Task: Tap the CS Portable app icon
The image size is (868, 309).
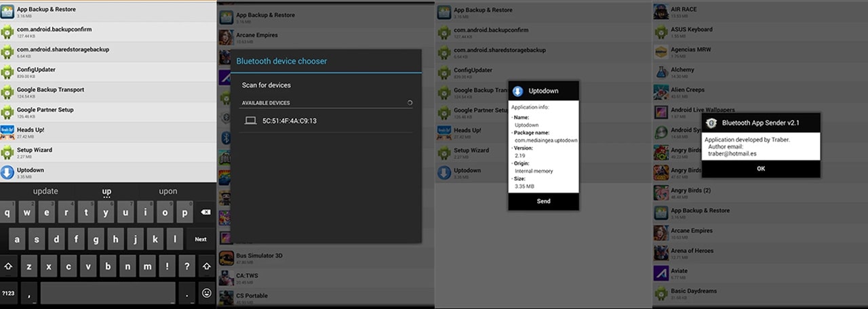Action: (226, 298)
